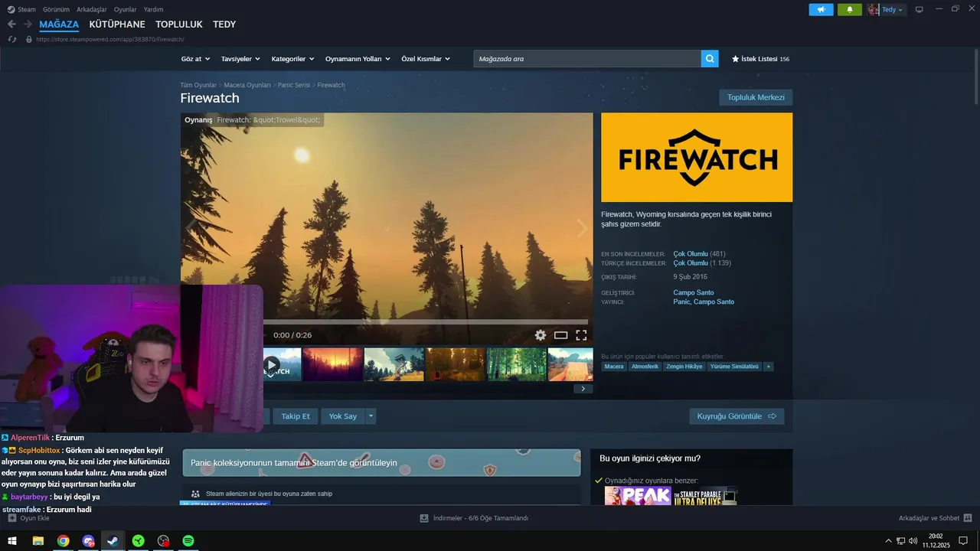Expand more tags with plus button
This screenshot has height=551, width=980.
pyautogui.click(x=769, y=367)
